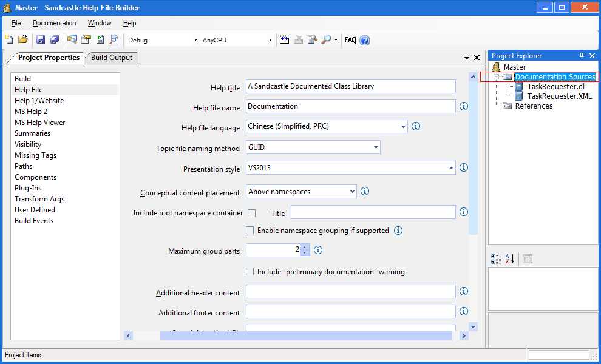Create a new project from toolbar
The height and width of the screenshot is (364, 601).
tap(9, 39)
